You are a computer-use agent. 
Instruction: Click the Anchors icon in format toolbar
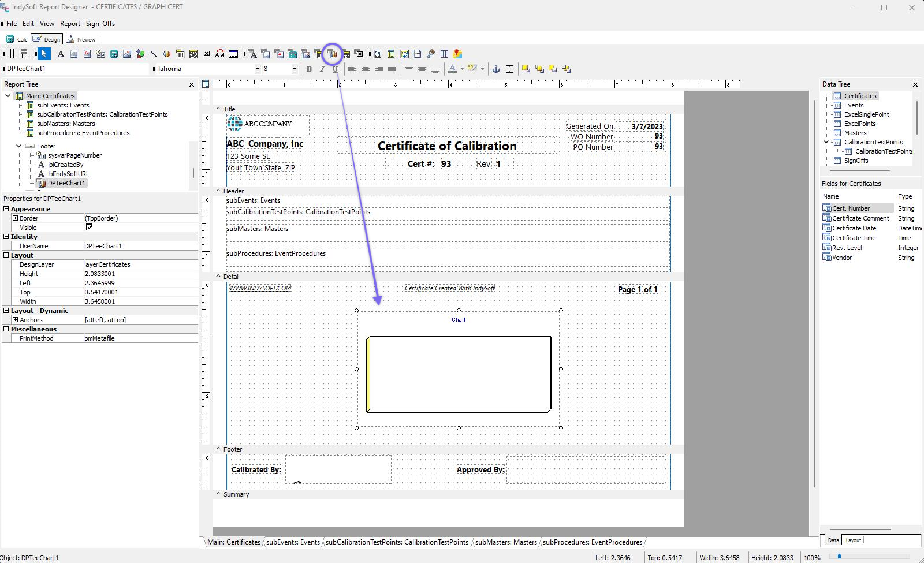point(495,69)
